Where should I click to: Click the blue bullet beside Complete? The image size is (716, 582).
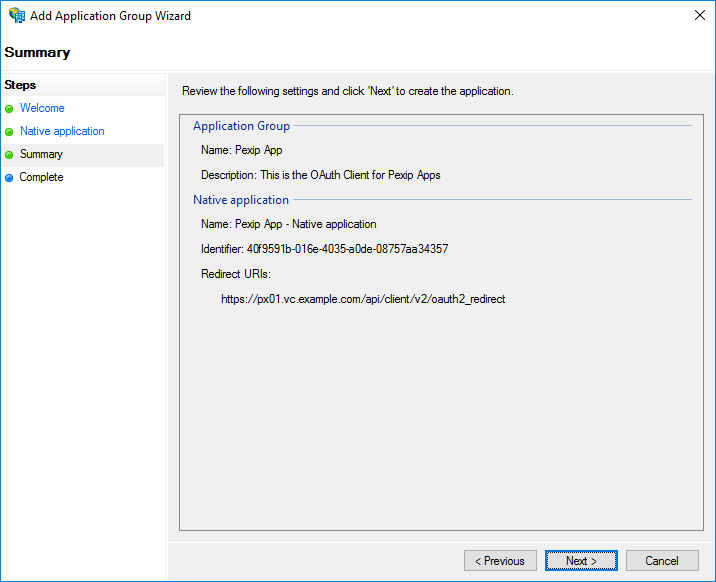pos(9,178)
